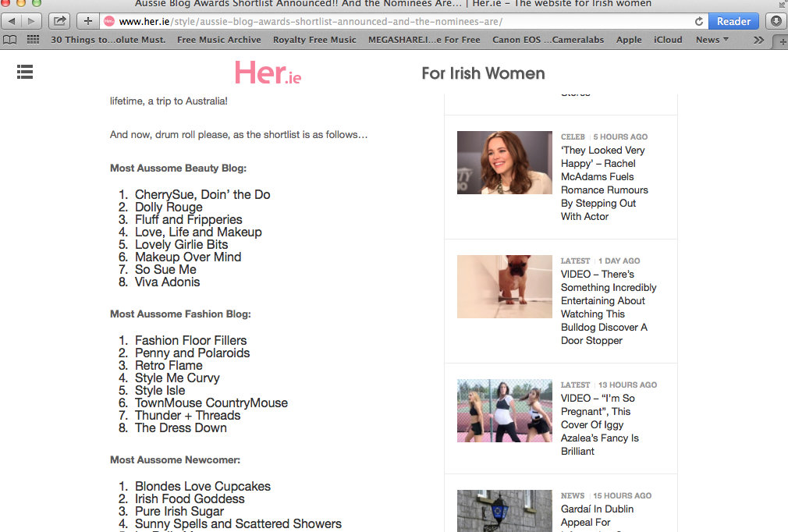The image size is (788, 532).
Task: Open the Free Music Archive bookmark
Action: coord(219,40)
